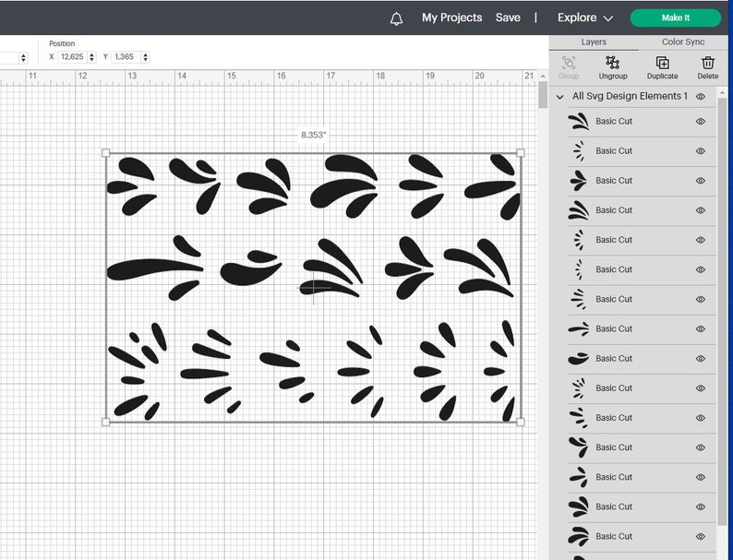733x560 pixels.
Task: Click the leftmost cut-off field stepper arrows
Action: click(23, 58)
